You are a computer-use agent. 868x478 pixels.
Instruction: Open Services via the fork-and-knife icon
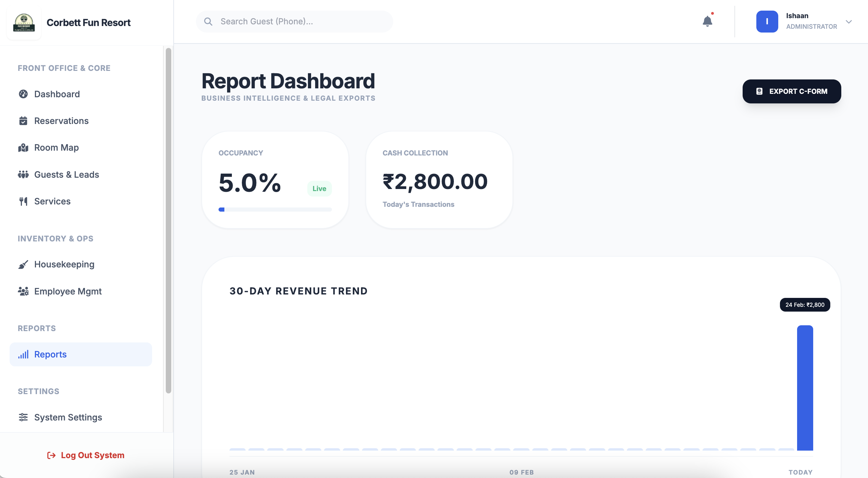[x=23, y=201]
